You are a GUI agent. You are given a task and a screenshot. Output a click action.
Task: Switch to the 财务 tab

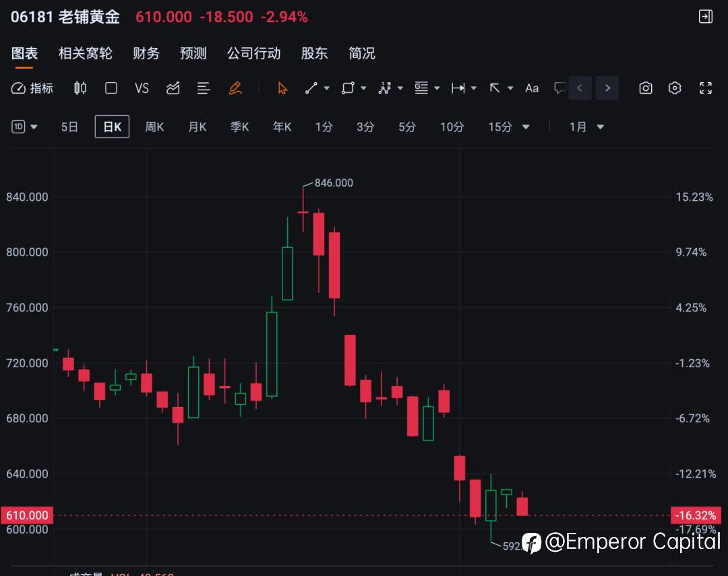[146, 53]
